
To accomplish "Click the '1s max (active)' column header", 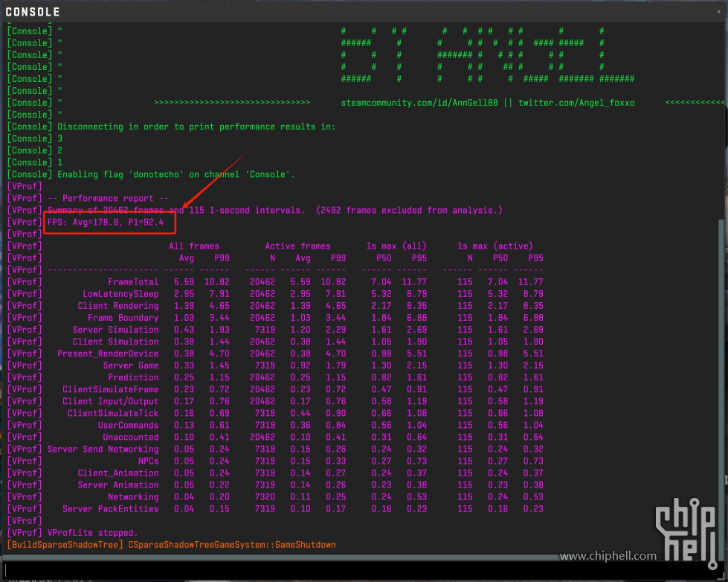I will (x=495, y=246).
